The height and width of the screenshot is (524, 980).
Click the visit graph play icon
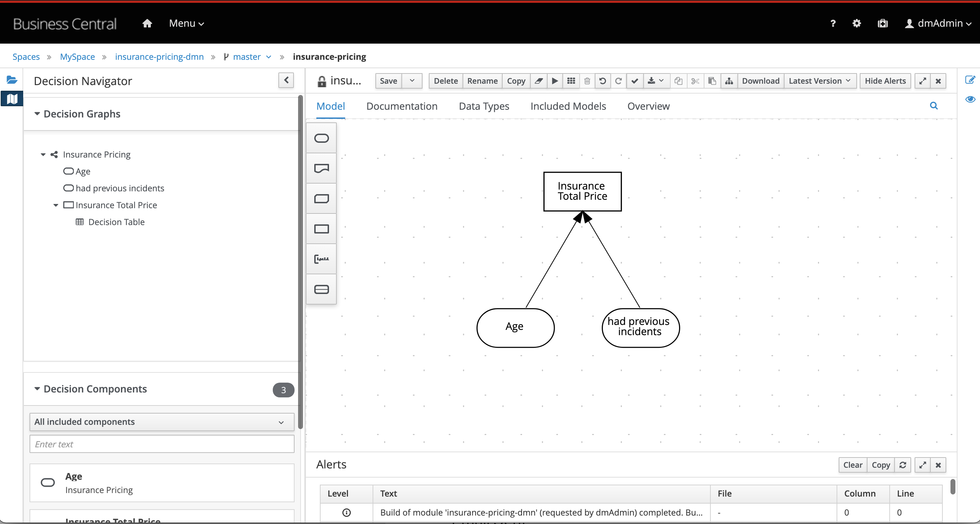pos(555,81)
